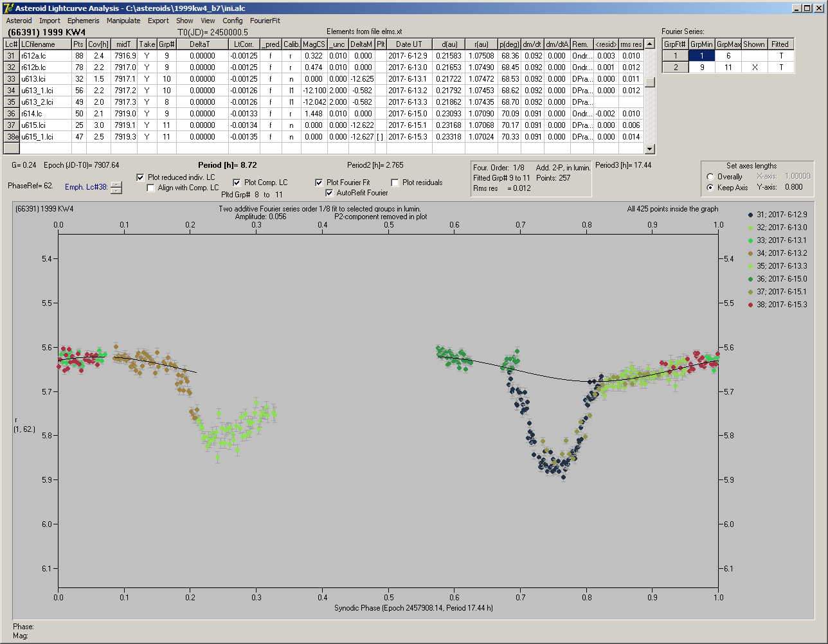The image size is (828, 644).
Task: Click the LCfilename column header
Action: (x=45, y=44)
